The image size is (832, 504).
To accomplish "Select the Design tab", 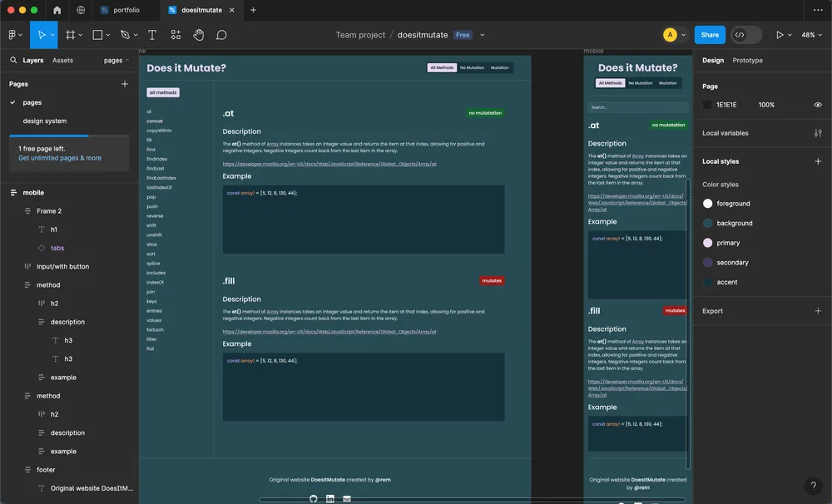I will pyautogui.click(x=713, y=61).
